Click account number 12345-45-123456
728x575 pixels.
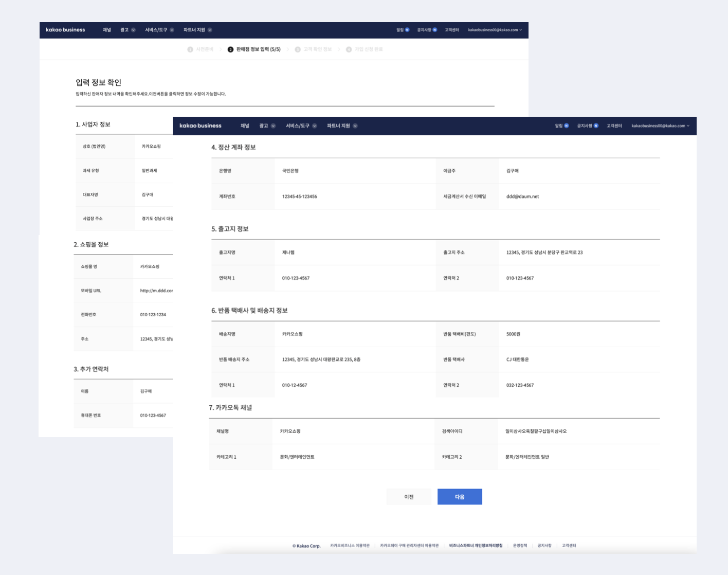[300, 196]
